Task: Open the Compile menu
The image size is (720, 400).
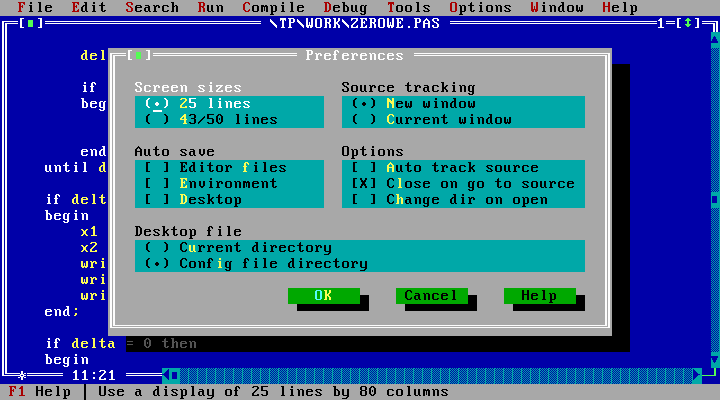Action: click(245, 7)
